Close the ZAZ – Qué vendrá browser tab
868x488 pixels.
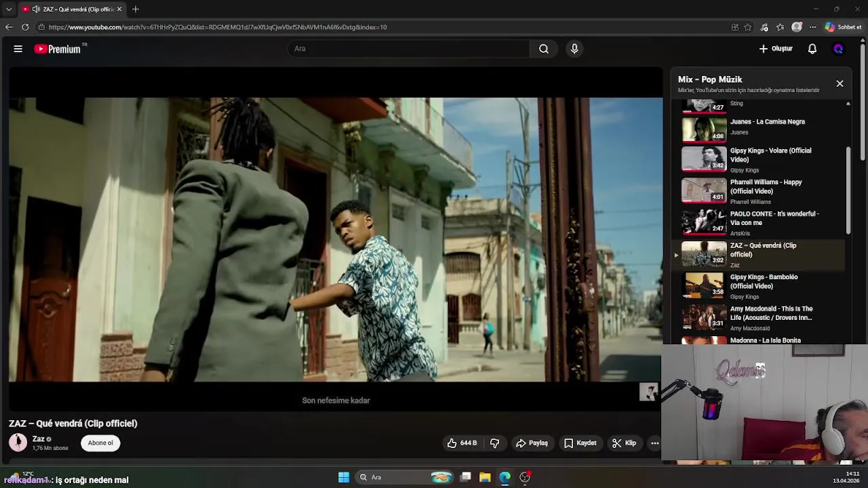pos(119,9)
